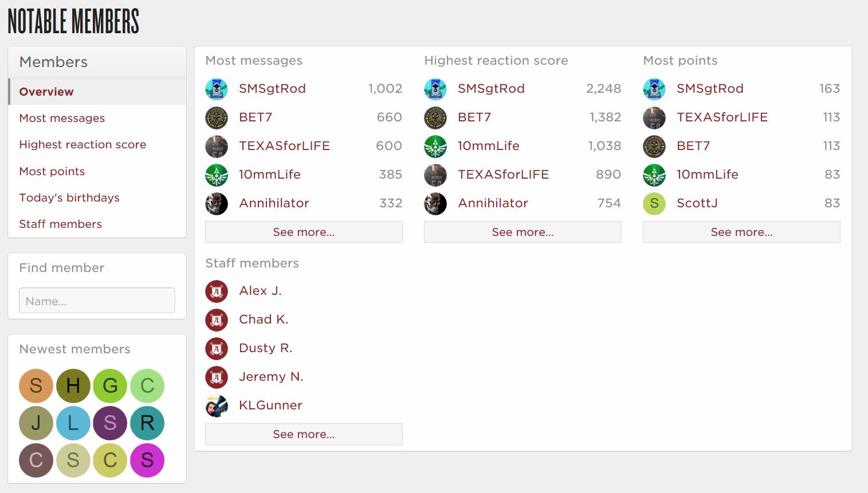The width and height of the screenshot is (868, 493).
Task: Click SMSgtRod's avatar under Most messages
Action: pos(217,89)
